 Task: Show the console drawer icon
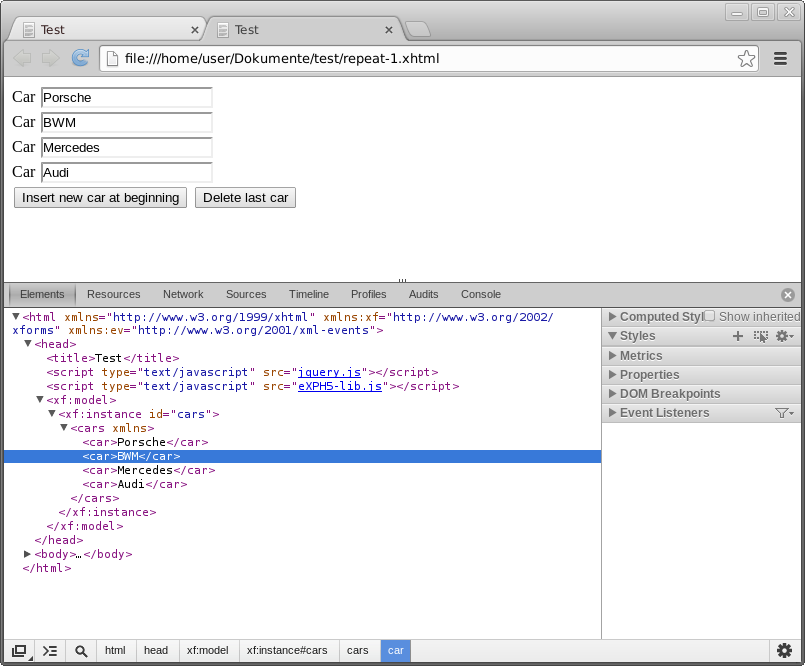(50, 651)
